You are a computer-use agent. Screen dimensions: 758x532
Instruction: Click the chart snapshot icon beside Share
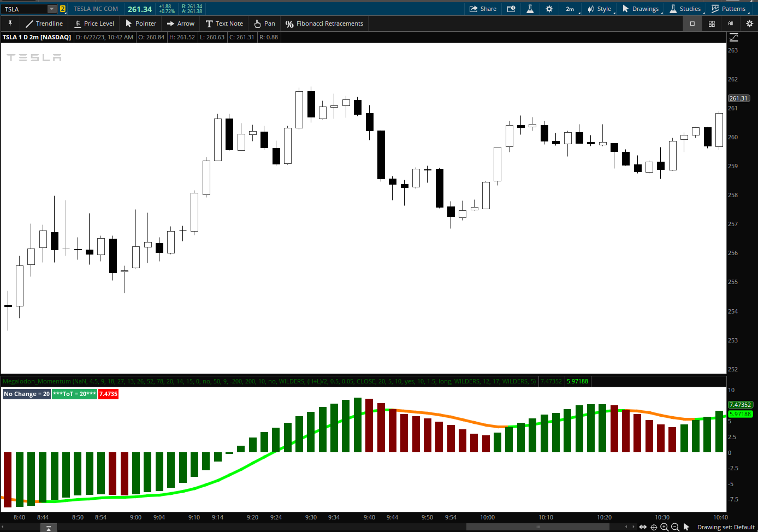coord(511,9)
